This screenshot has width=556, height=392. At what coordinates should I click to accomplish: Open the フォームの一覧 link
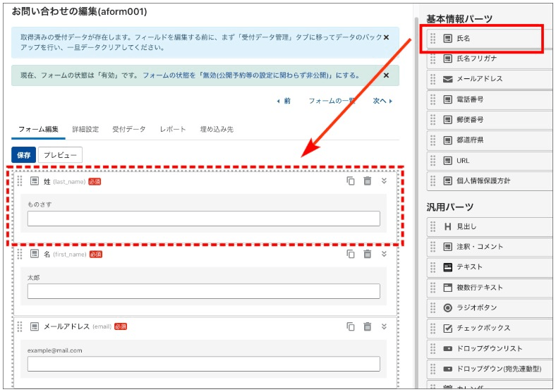click(x=332, y=101)
